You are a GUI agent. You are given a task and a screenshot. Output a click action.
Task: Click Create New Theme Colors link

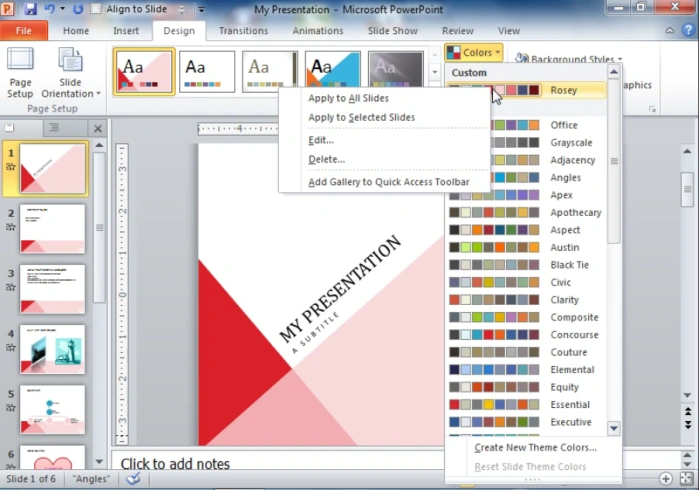(x=535, y=448)
